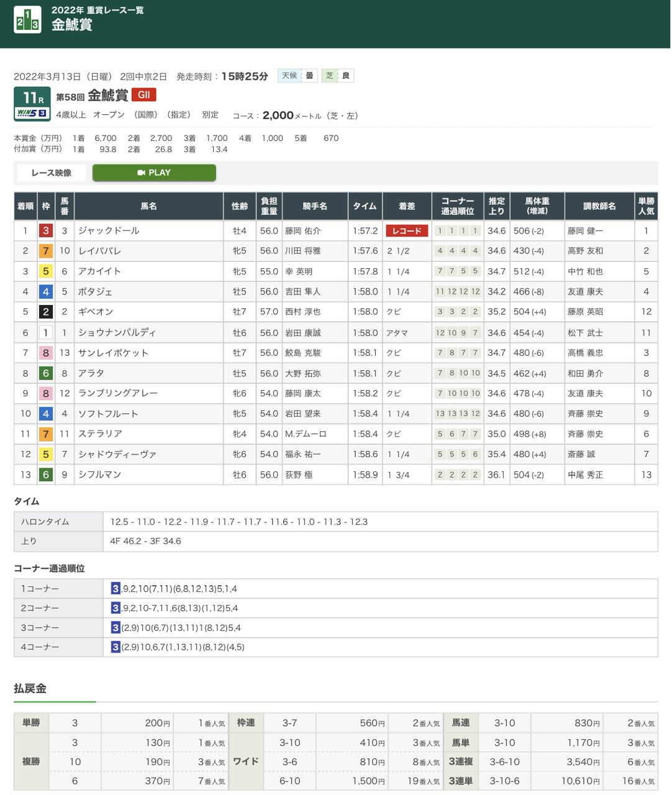Click the 200円 win payout
The width and height of the screenshot is (672, 795).
tap(158, 723)
